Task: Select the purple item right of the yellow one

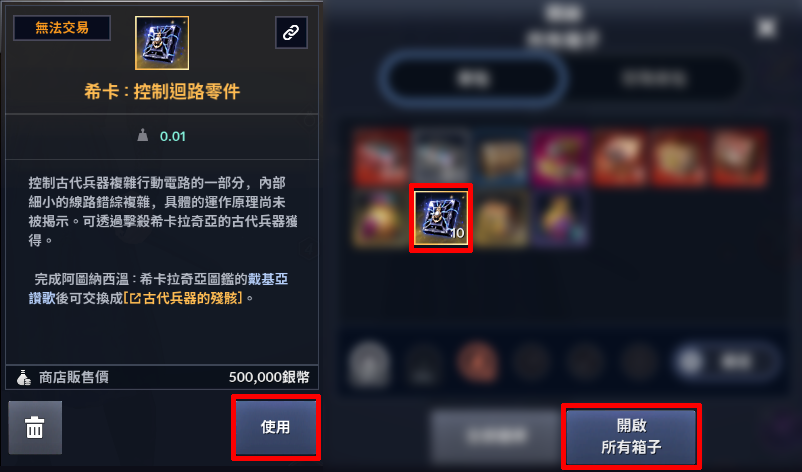Action: [561, 218]
